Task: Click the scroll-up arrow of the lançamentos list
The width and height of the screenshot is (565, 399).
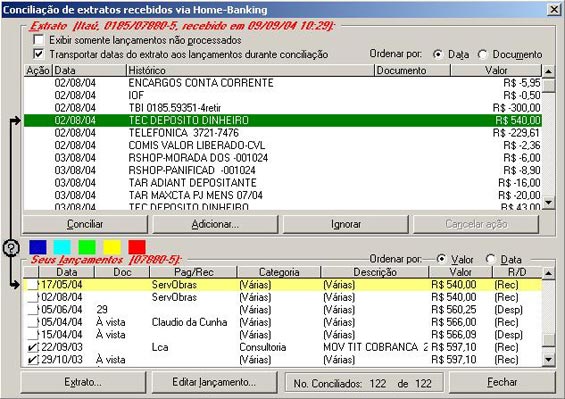Action: point(548,273)
